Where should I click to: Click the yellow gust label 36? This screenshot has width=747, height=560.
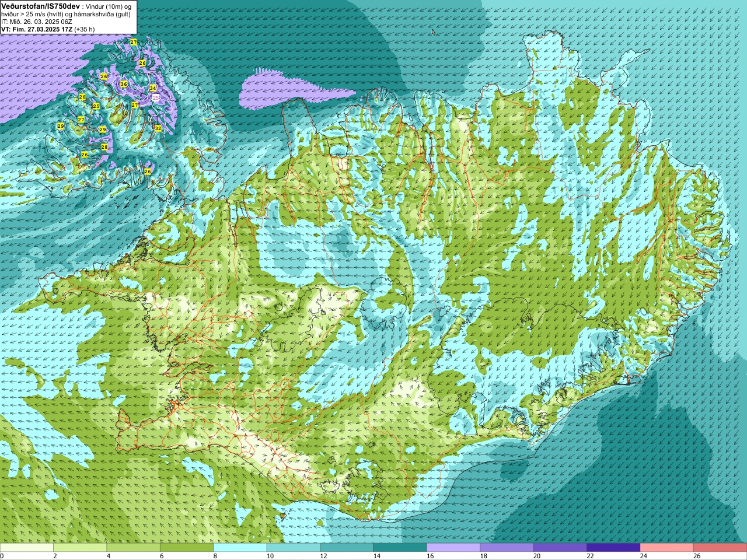[124, 84]
